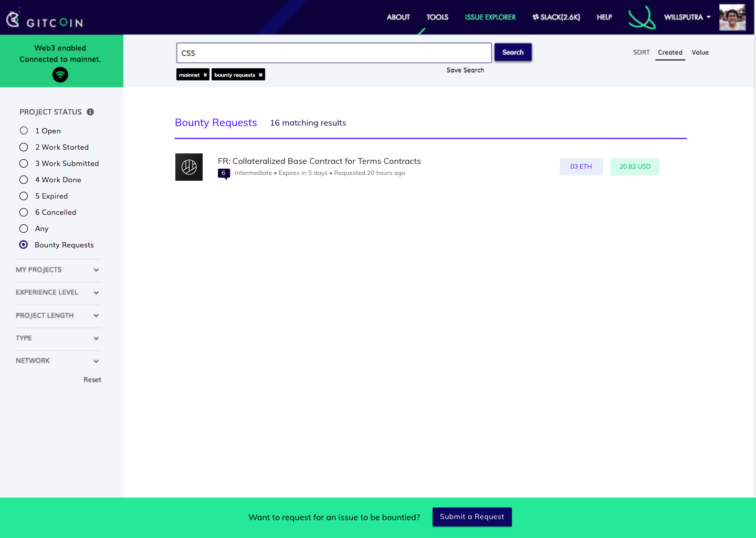Expand the My Projects section
The height and width of the screenshot is (538, 756).
coord(58,270)
